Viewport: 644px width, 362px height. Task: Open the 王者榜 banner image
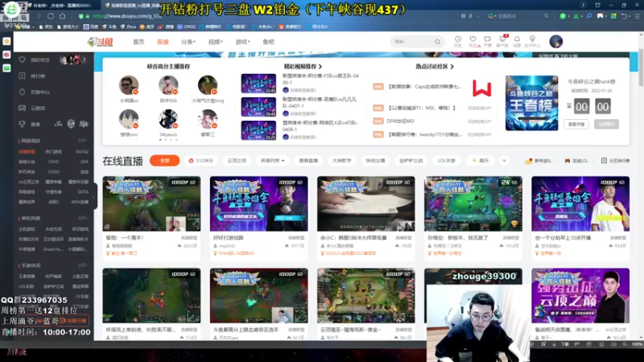coord(531,103)
